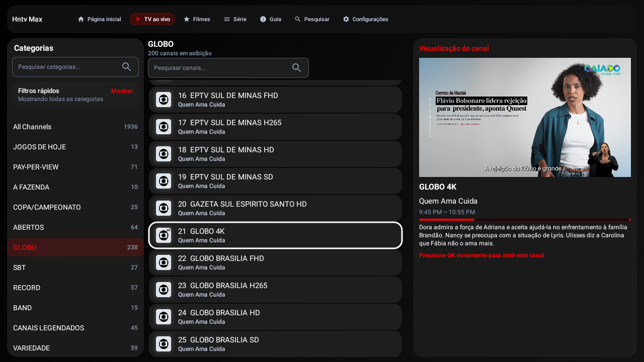This screenshot has height=362, width=644.
Task: Select the CANAIS LEGENDADOS category
Action: [75, 328]
